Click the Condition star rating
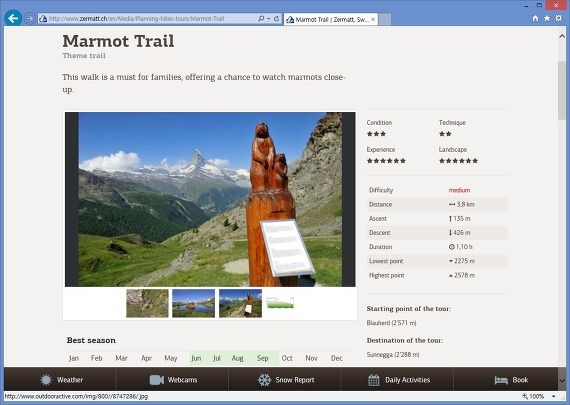The height and width of the screenshot is (405, 570). [x=376, y=134]
